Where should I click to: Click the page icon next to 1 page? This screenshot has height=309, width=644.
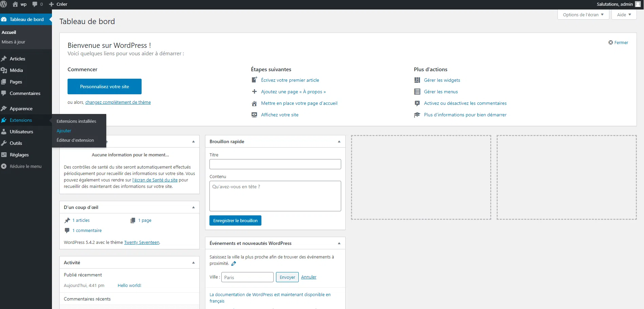pyautogui.click(x=133, y=220)
